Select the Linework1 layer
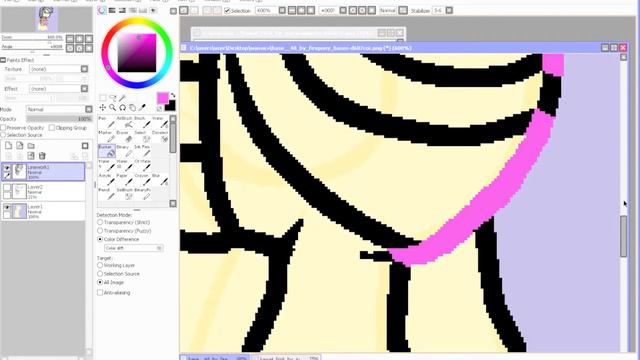Image resolution: width=640 pixels, height=360 pixels. (x=43, y=172)
